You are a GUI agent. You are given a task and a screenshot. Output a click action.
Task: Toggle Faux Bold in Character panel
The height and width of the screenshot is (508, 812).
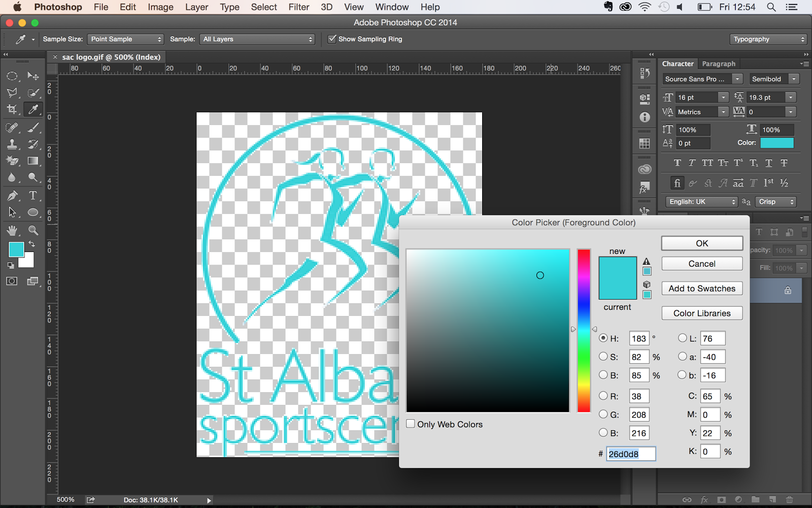tap(678, 163)
